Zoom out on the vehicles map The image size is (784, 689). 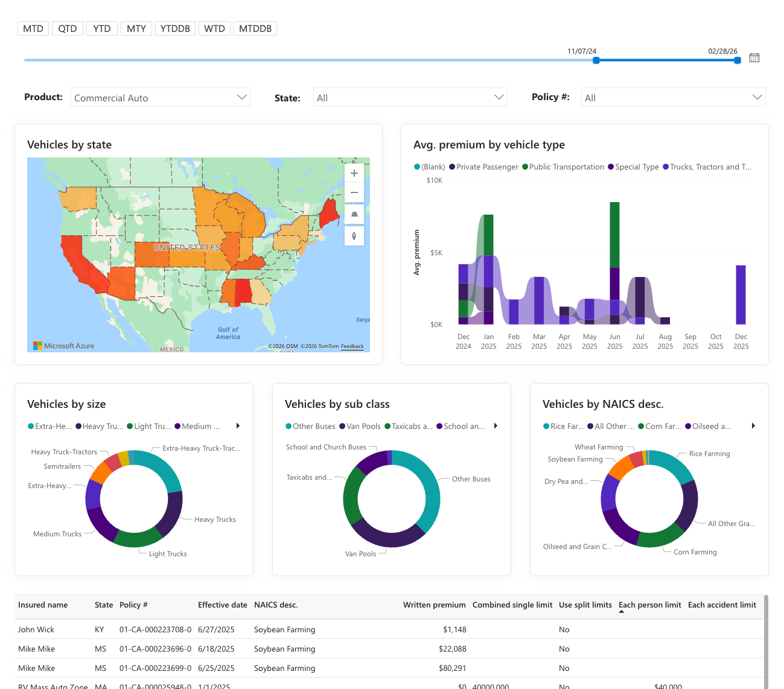pyautogui.click(x=354, y=192)
